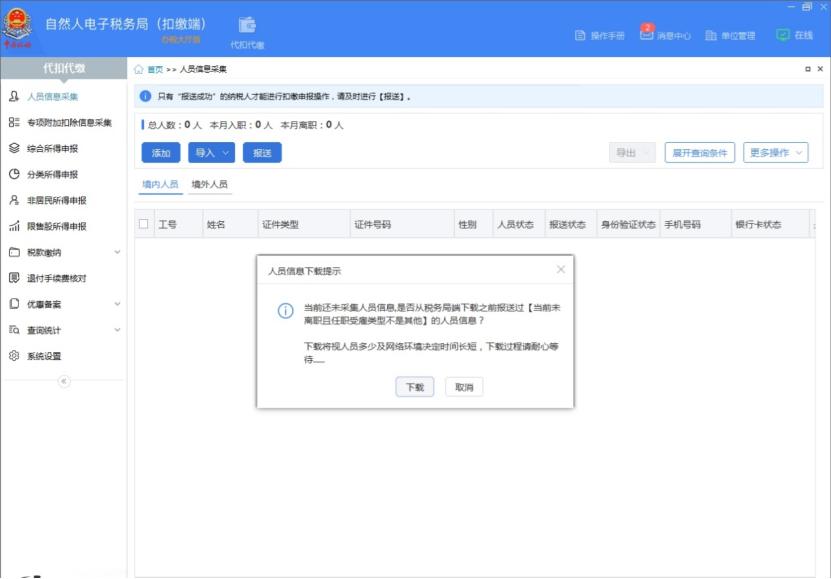Open 单位管理 in the top bar

coord(732,33)
